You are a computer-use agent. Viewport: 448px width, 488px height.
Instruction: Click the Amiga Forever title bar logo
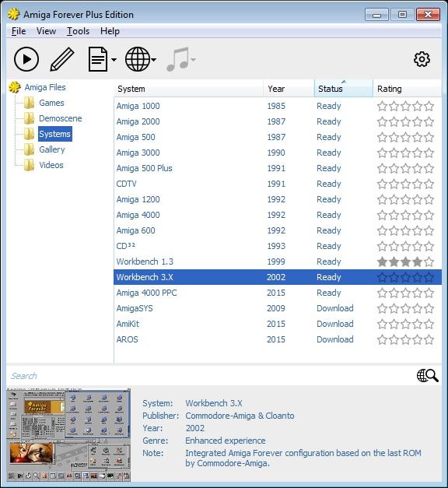tap(14, 14)
